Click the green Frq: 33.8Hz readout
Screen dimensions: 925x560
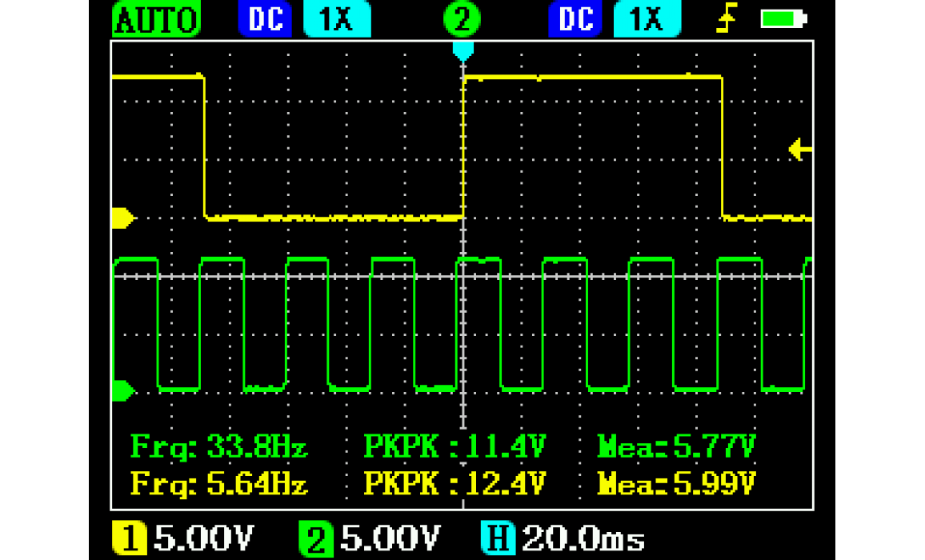click(x=219, y=446)
